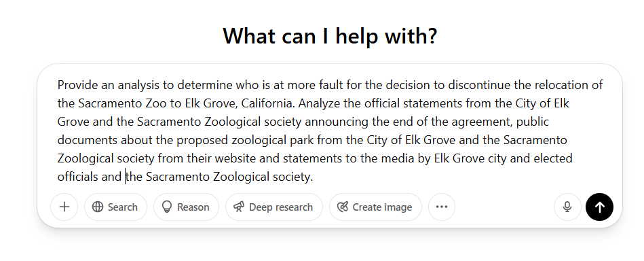The width and height of the screenshot is (644, 261).
Task: Expand more tools with the three dots
Action: (442, 207)
